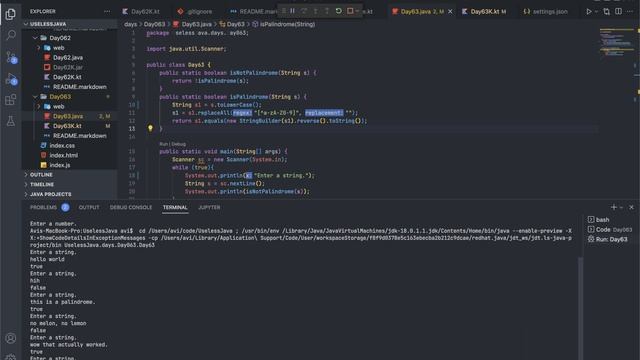Viewport: 640px width, 360px height.
Task: Click the editor minimap preview
Action: [616, 43]
